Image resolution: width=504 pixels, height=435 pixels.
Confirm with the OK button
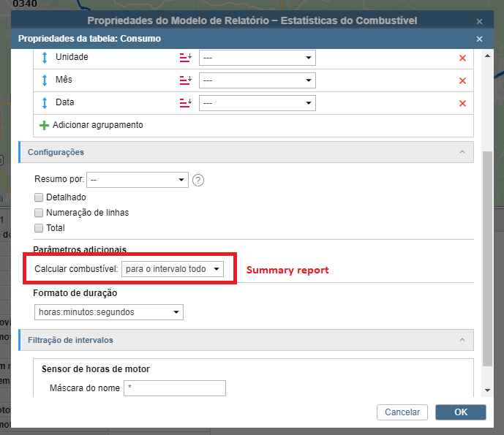point(460,412)
